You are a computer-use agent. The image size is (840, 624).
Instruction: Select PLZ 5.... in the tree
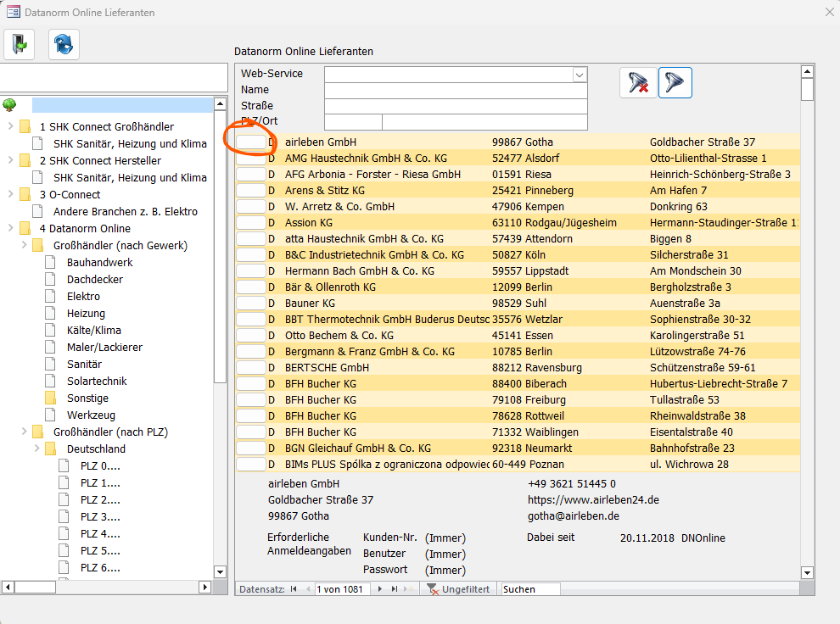click(x=100, y=551)
